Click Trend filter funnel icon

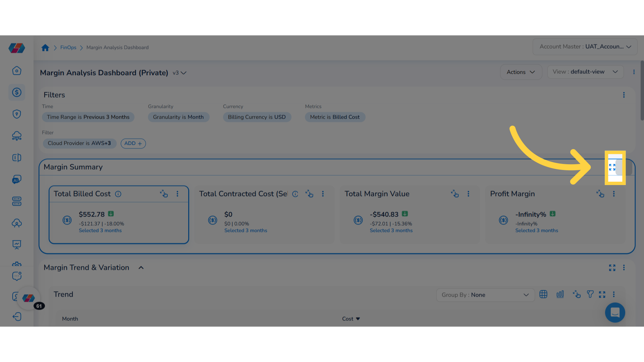coord(590,294)
